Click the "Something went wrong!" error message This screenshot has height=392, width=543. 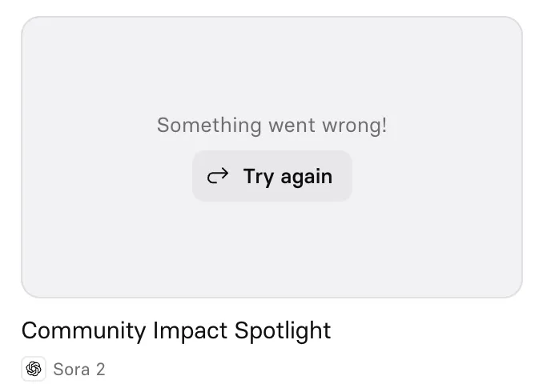pos(271,125)
